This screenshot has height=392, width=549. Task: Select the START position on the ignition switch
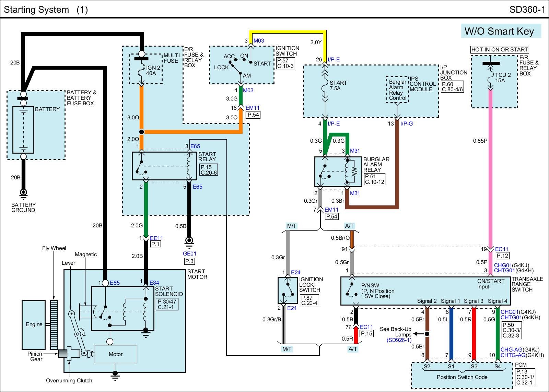click(262, 63)
